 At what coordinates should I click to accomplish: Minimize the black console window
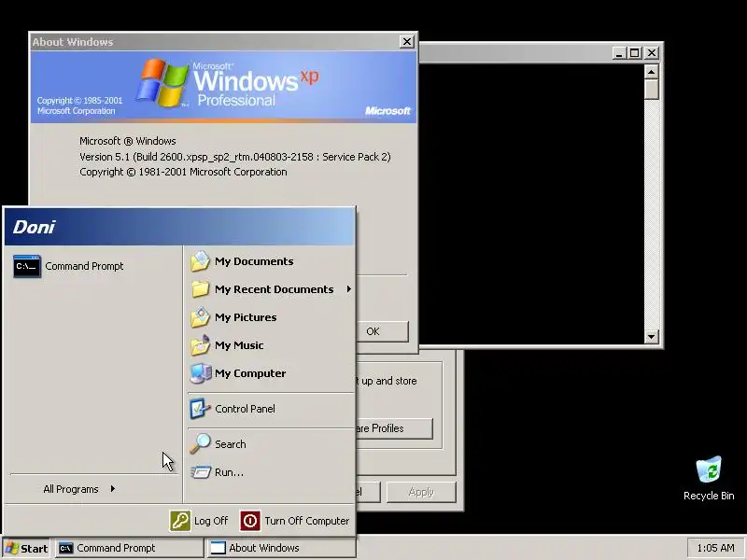click(619, 53)
